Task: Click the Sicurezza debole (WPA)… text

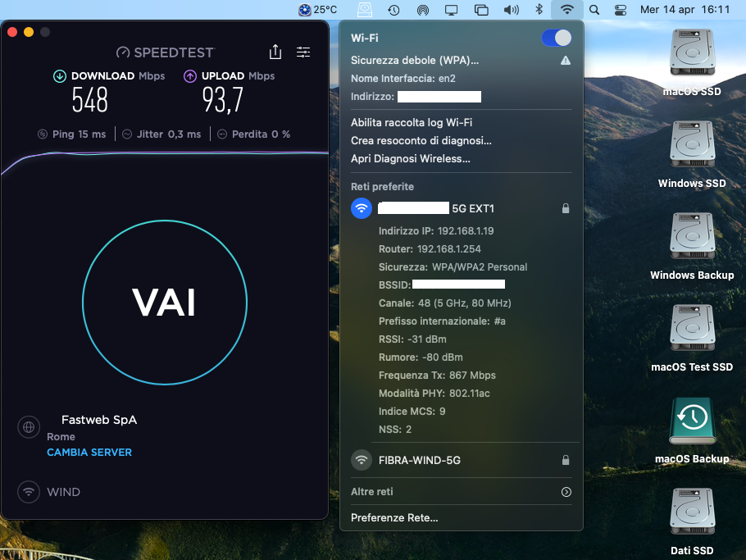Action: tap(414, 60)
